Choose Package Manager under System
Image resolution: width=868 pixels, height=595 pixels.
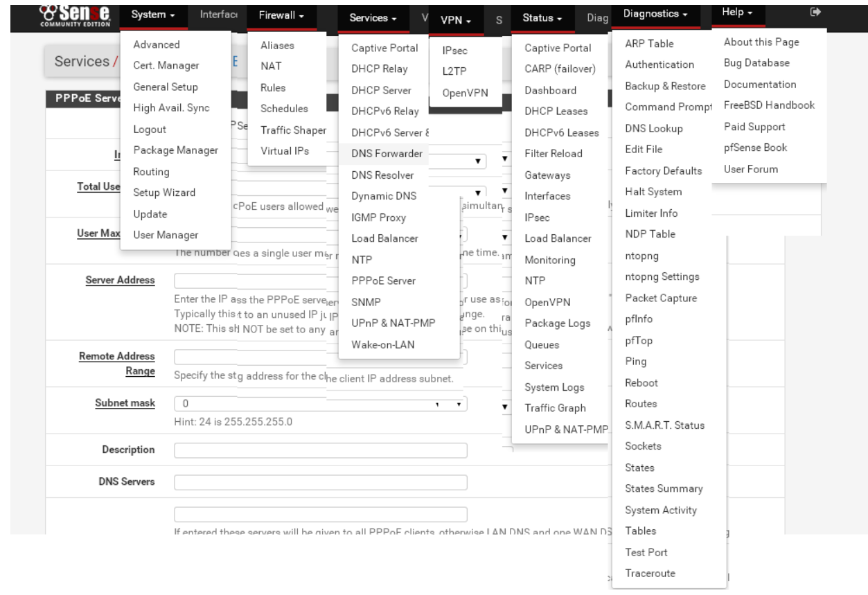click(175, 150)
